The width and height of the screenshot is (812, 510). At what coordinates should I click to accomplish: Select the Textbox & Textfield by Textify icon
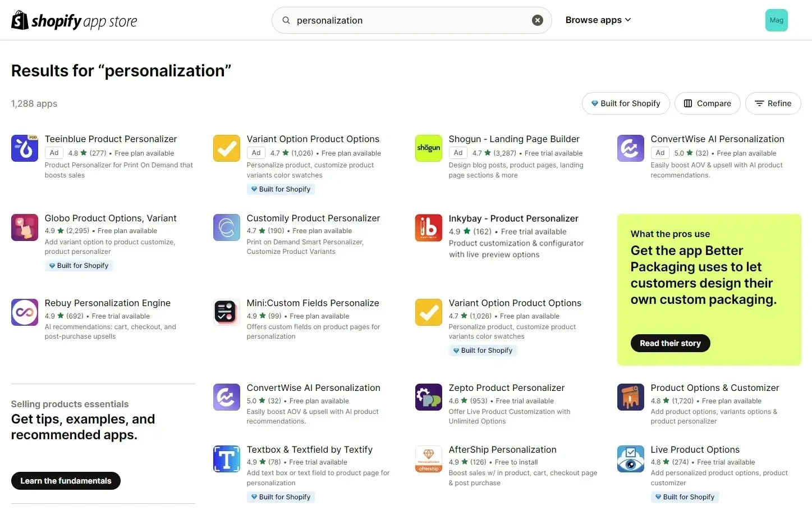tap(226, 458)
